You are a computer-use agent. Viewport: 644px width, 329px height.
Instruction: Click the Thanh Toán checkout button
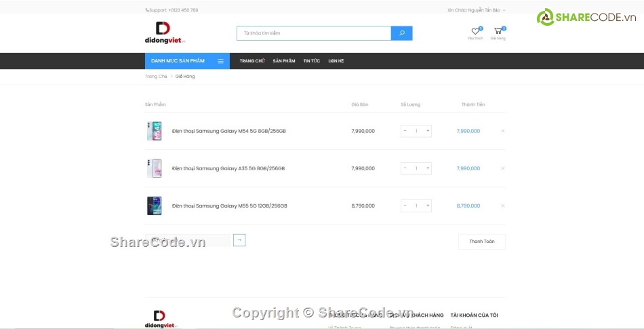pos(482,241)
